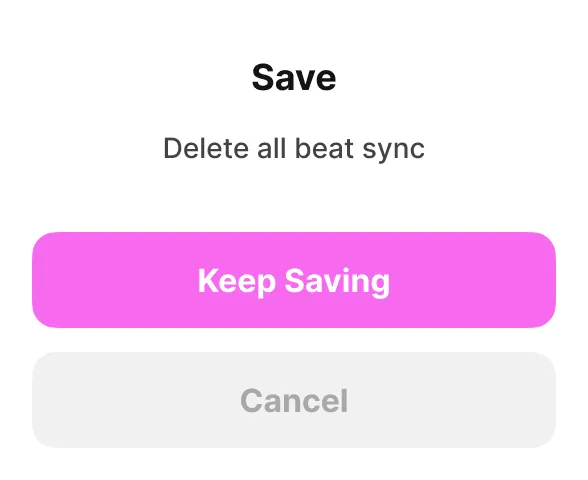Tap the magenta Keep Saving option

[x=294, y=280]
